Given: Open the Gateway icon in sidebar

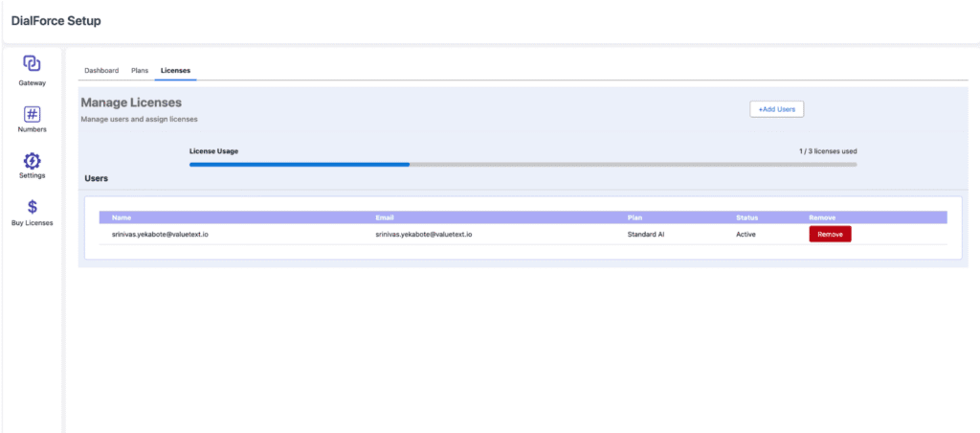Looking at the screenshot, I should tap(32, 64).
